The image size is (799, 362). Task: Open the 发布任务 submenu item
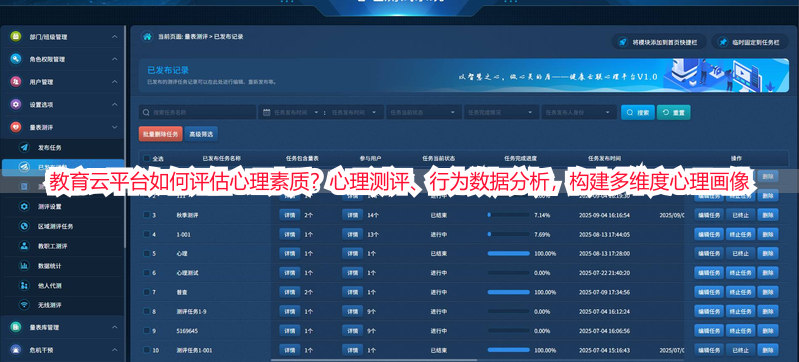point(63,147)
